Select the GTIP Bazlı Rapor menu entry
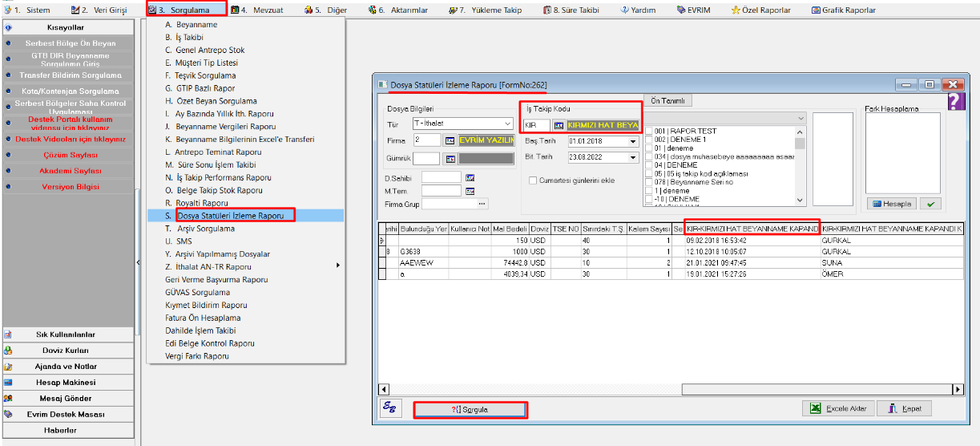This screenshot has width=980, height=446. tap(200, 88)
